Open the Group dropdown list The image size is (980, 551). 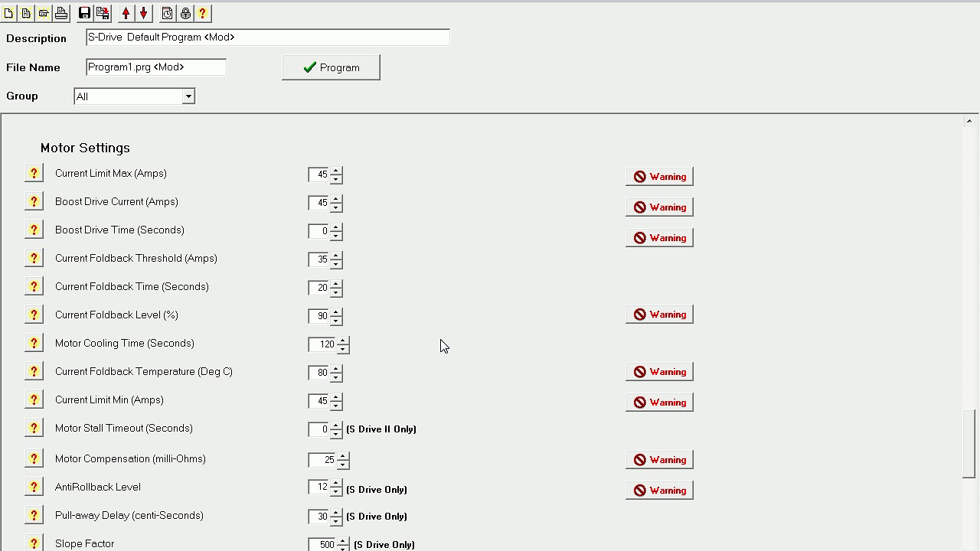(x=188, y=96)
